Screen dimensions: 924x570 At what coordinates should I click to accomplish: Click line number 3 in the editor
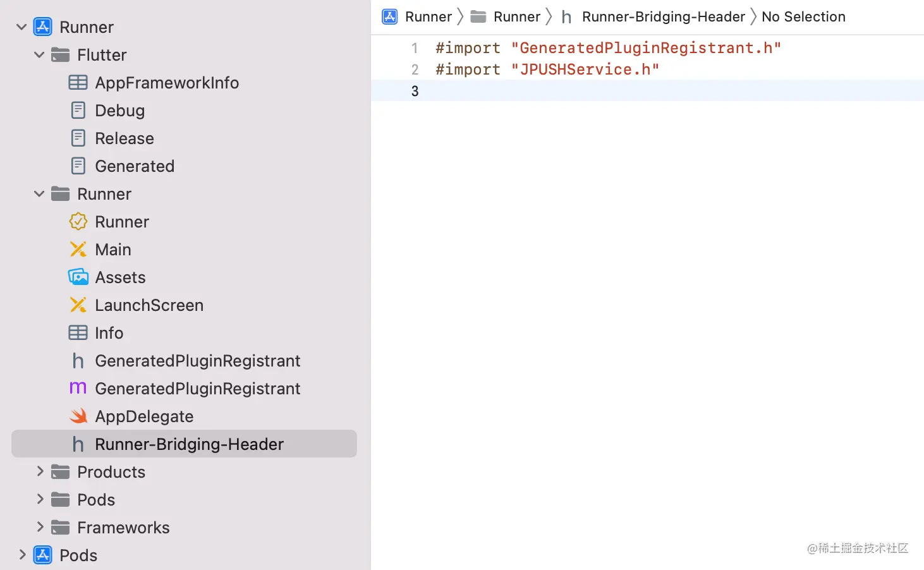click(x=415, y=91)
